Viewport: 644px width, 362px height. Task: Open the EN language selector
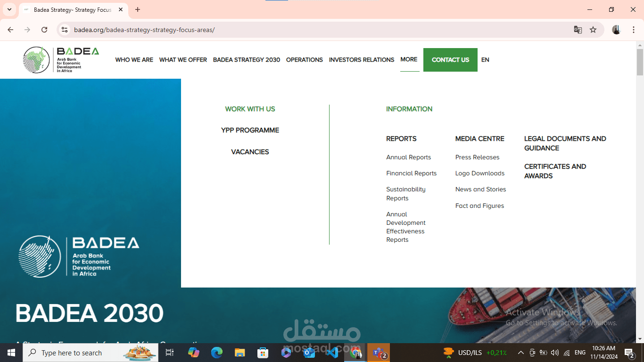click(485, 60)
